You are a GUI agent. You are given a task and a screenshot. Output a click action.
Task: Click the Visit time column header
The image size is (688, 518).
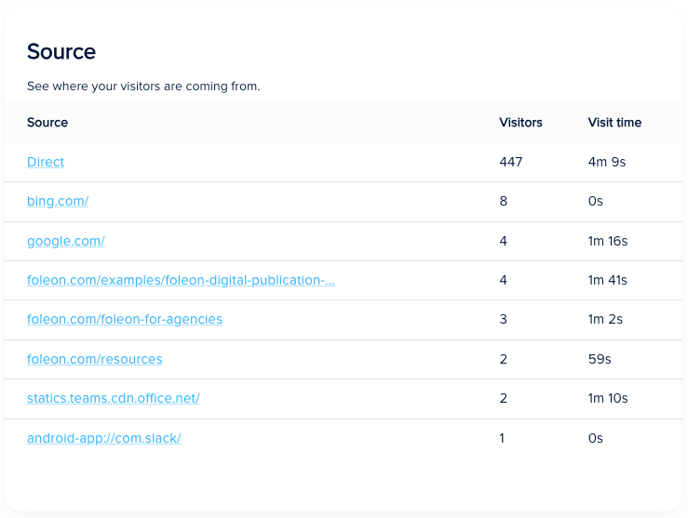point(614,123)
